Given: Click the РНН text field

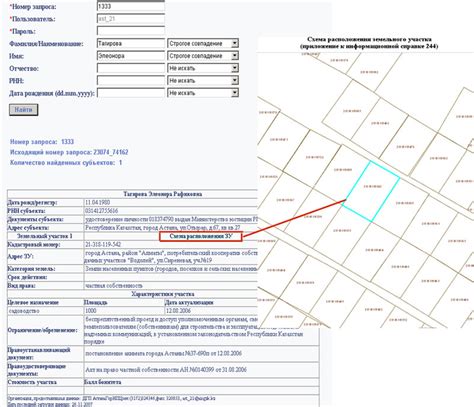Looking at the screenshot, I should (131, 80).
